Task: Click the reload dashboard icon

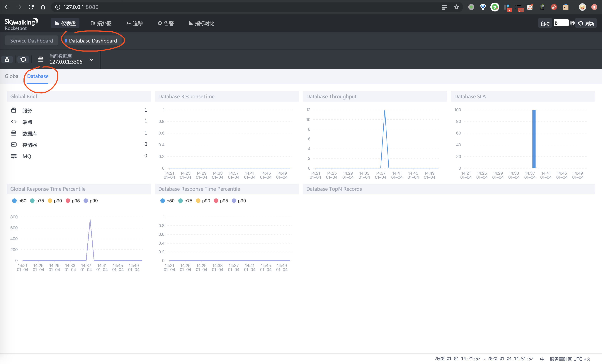Action: coord(23,59)
